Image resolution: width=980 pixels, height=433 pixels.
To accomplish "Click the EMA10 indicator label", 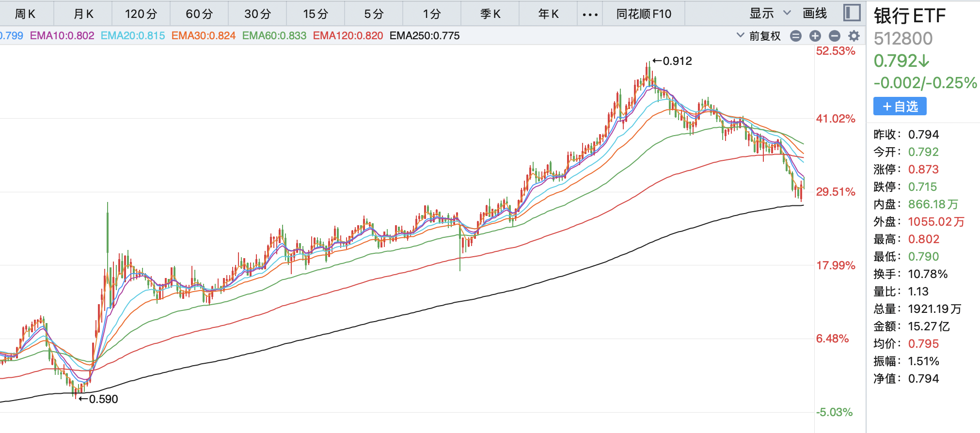I will [62, 36].
